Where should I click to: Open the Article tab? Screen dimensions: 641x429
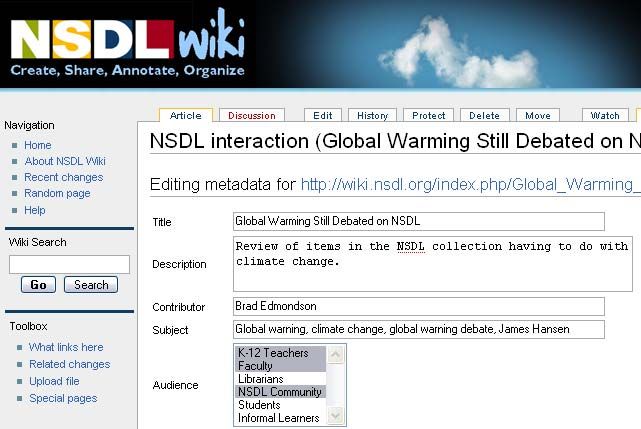pos(186,116)
